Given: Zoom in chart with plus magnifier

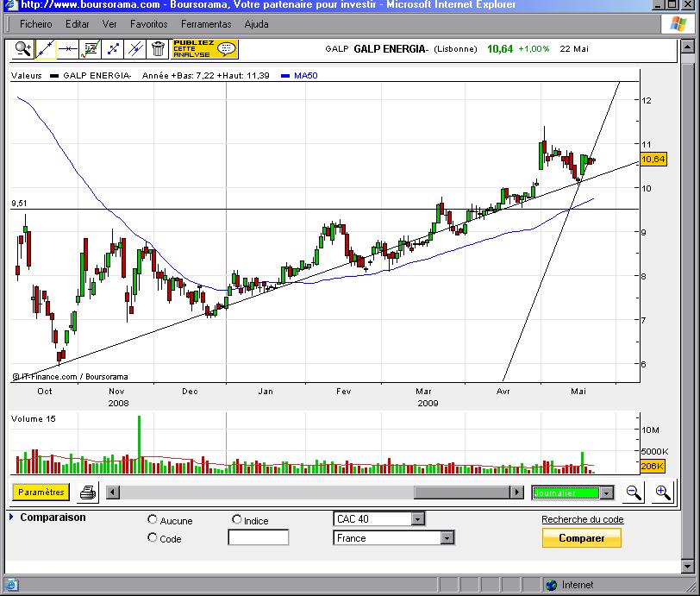Looking at the screenshot, I should pos(662,492).
